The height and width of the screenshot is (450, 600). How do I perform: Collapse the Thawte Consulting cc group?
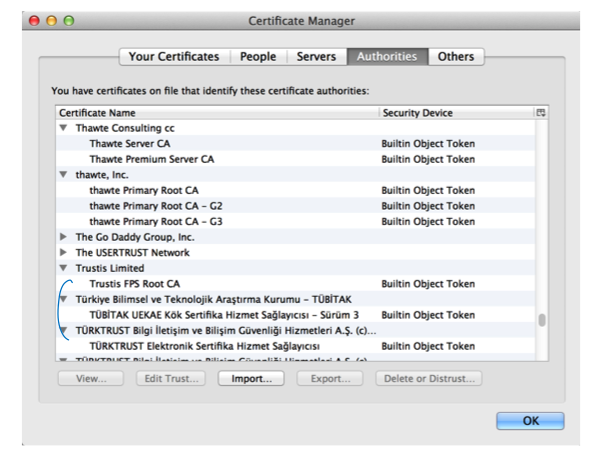(64, 128)
